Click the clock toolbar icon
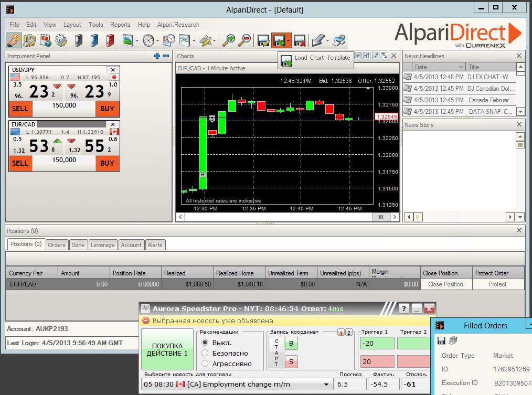Viewport: 532px width, 395px height. (148, 40)
